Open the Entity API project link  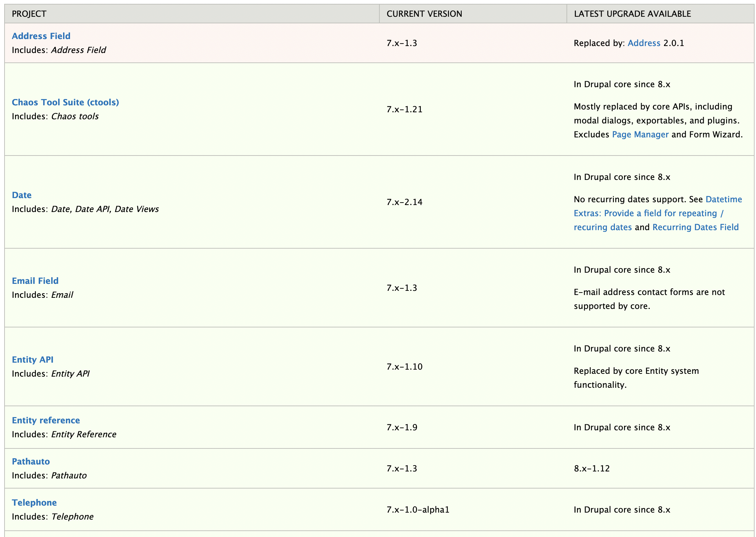click(x=33, y=360)
